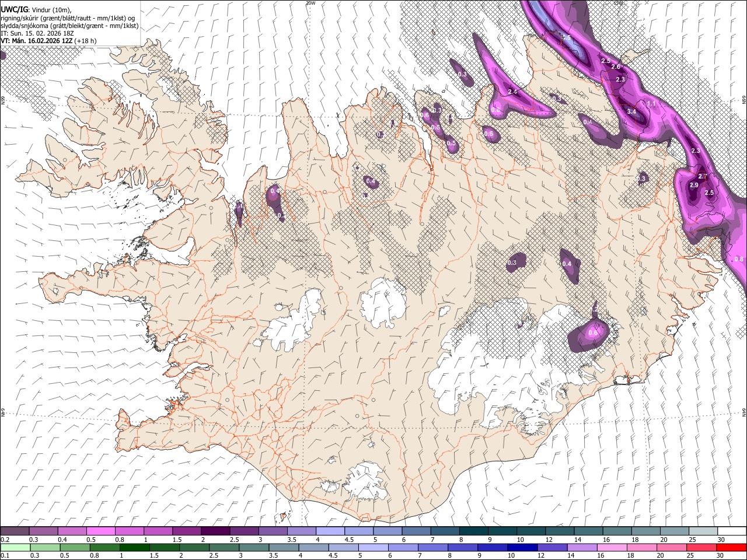Click the valid time "VT: Mán. 16.02.2026 12Z"
This screenshot has width=747, height=560.
pos(37,41)
